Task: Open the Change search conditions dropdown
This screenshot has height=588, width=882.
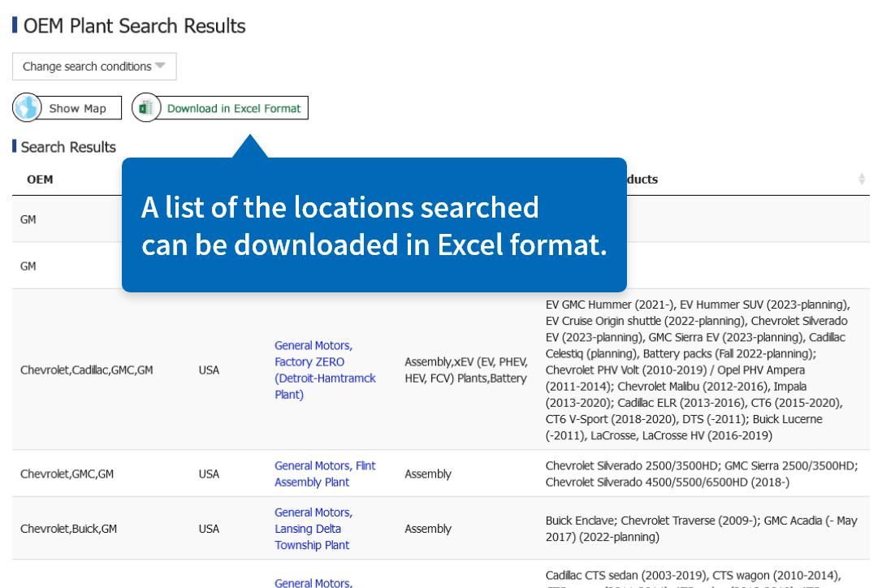Action: 94,67
